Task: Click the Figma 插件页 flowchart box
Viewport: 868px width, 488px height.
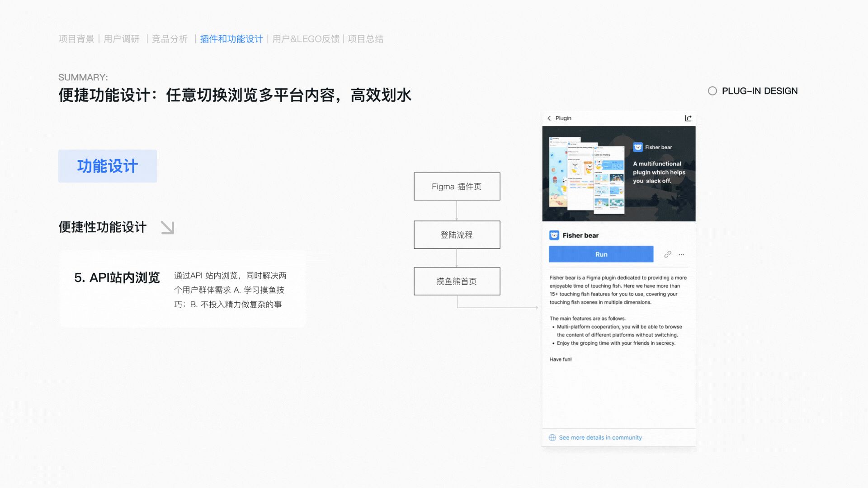Action: coord(457,186)
